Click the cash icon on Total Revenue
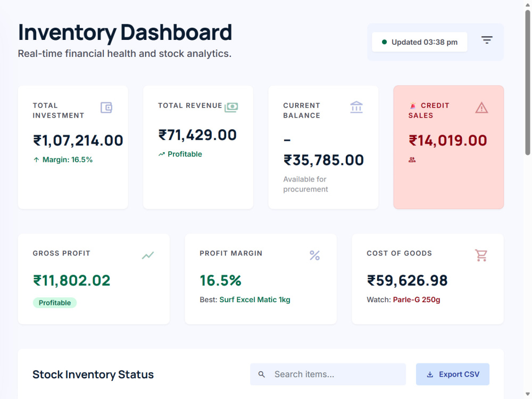 click(x=231, y=107)
